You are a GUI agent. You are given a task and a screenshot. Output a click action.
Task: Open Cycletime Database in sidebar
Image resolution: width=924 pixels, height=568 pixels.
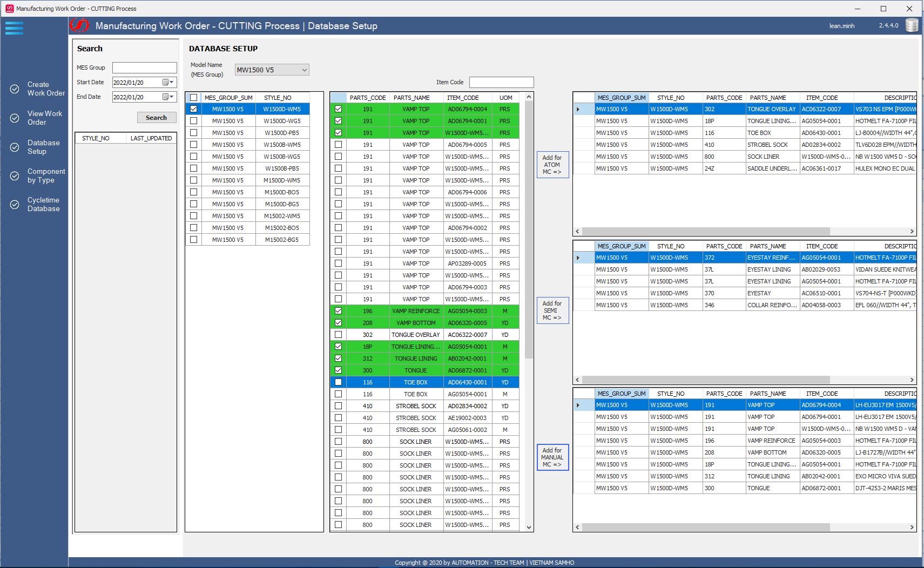[x=43, y=205]
